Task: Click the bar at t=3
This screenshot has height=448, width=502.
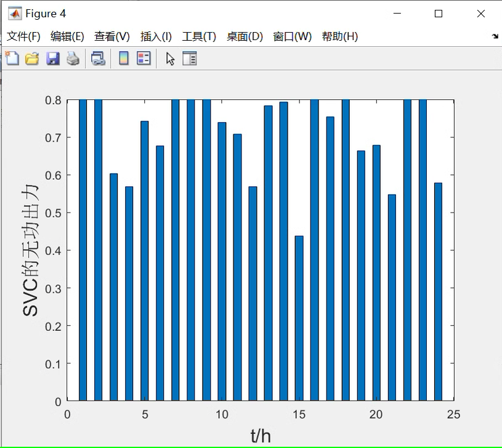Action: point(114,287)
